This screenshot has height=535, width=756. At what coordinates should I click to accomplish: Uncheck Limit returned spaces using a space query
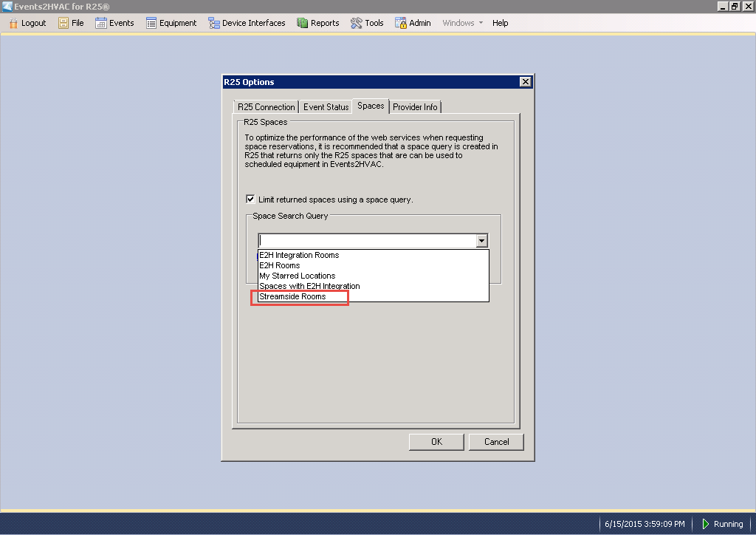point(250,200)
